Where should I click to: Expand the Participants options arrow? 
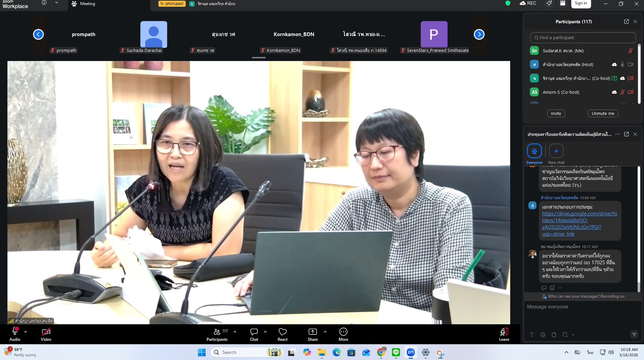click(x=235, y=332)
